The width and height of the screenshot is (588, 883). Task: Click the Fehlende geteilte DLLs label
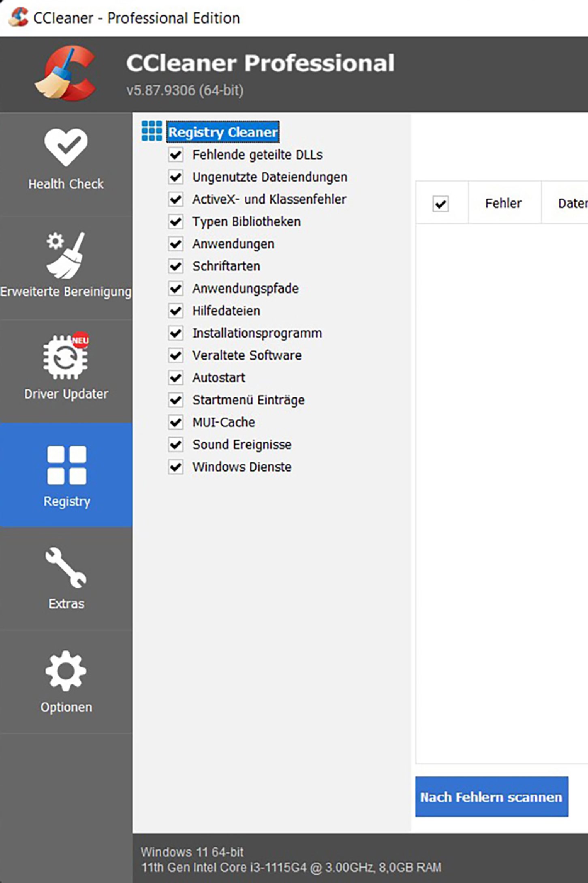(x=257, y=154)
